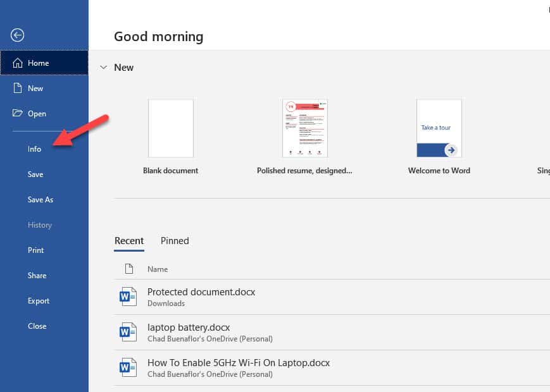Click Close in the sidebar

point(37,326)
